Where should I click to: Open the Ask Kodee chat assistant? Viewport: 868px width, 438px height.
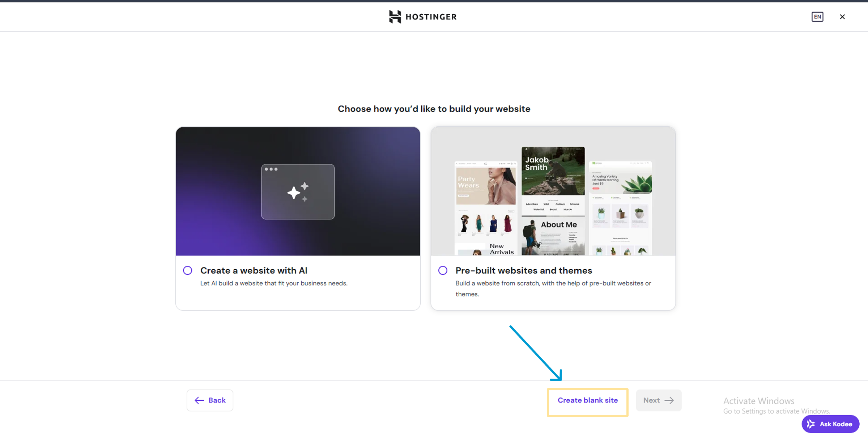[x=830, y=424]
